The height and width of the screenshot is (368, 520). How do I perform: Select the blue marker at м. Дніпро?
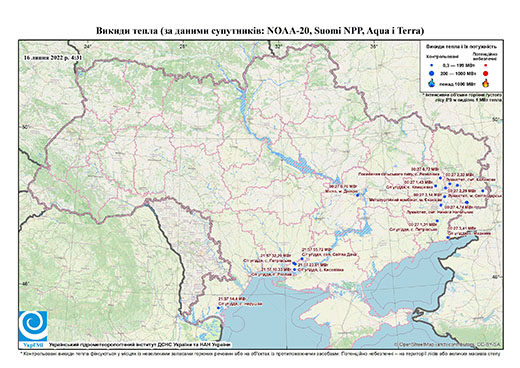358,195
